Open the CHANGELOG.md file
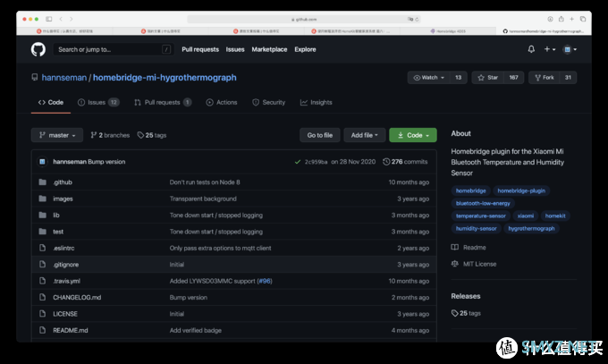The width and height of the screenshot is (608, 364). [x=77, y=297]
